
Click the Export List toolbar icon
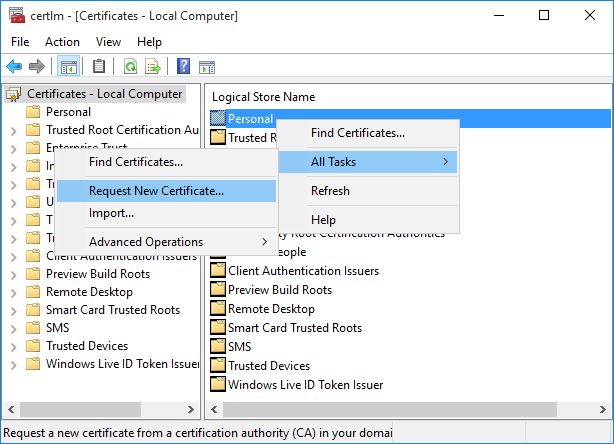(153, 67)
